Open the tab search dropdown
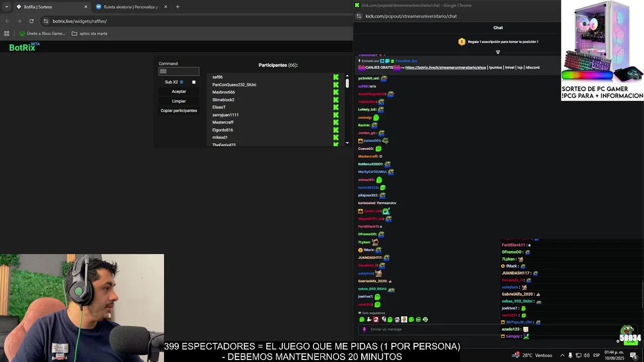The width and height of the screenshot is (644, 362). 7,7
